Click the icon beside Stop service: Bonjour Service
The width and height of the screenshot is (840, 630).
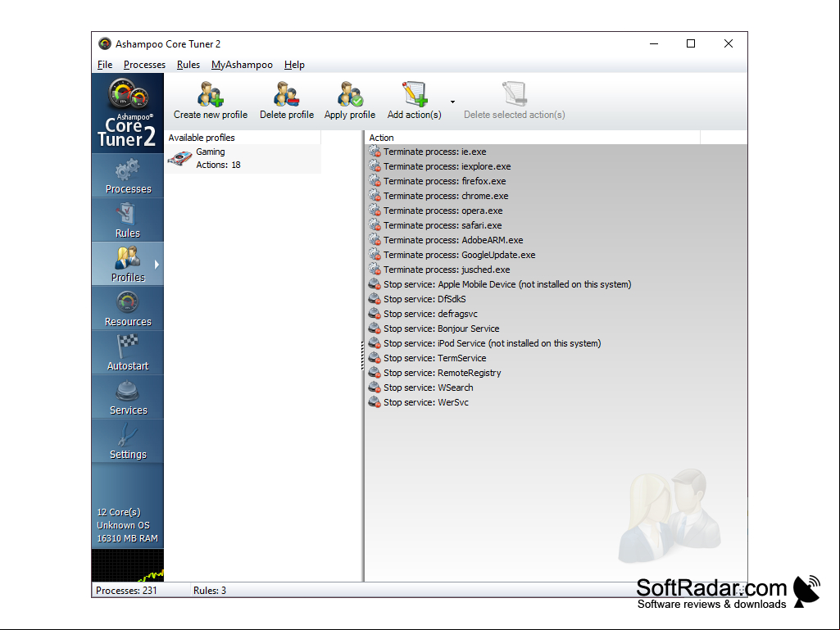click(x=375, y=329)
